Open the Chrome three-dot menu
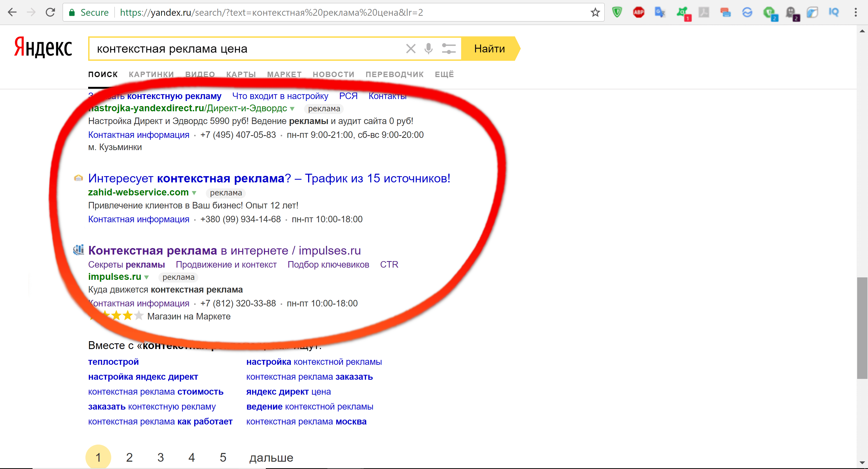Screen dimensions: 868x469 point(856,12)
